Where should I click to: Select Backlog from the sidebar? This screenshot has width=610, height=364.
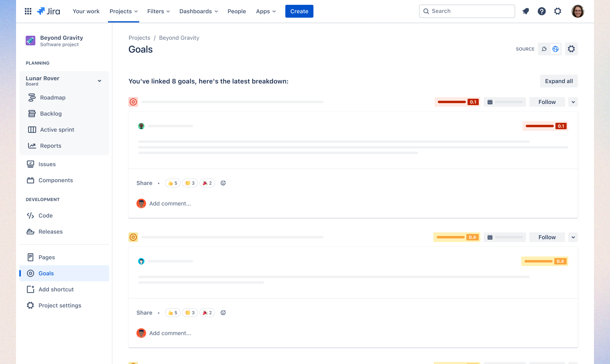pos(50,114)
